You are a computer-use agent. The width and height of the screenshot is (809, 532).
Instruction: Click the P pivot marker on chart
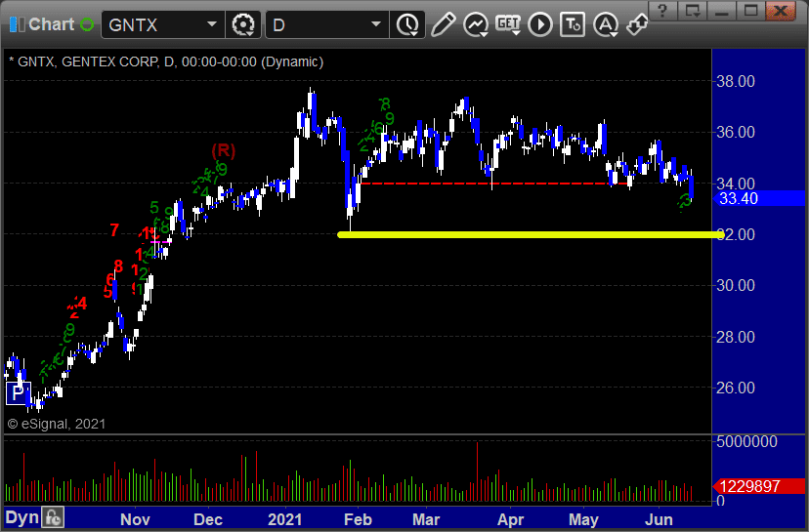tap(18, 393)
